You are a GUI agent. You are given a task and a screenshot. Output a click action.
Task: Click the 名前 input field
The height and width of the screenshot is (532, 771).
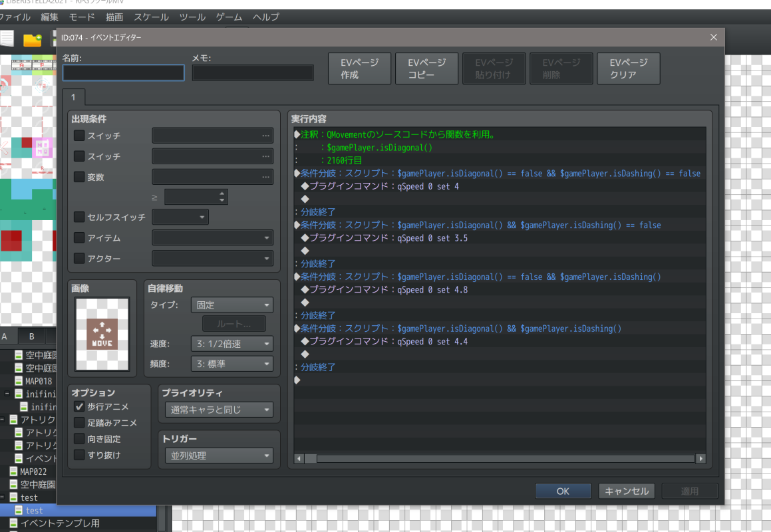(x=124, y=72)
